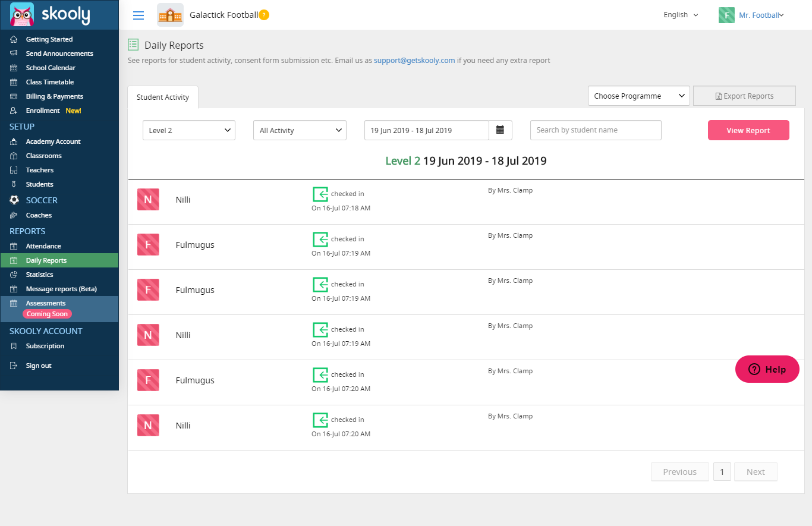This screenshot has height=526, width=812.
Task: Go to Subscription in Skooly Account
Action: tap(45, 346)
